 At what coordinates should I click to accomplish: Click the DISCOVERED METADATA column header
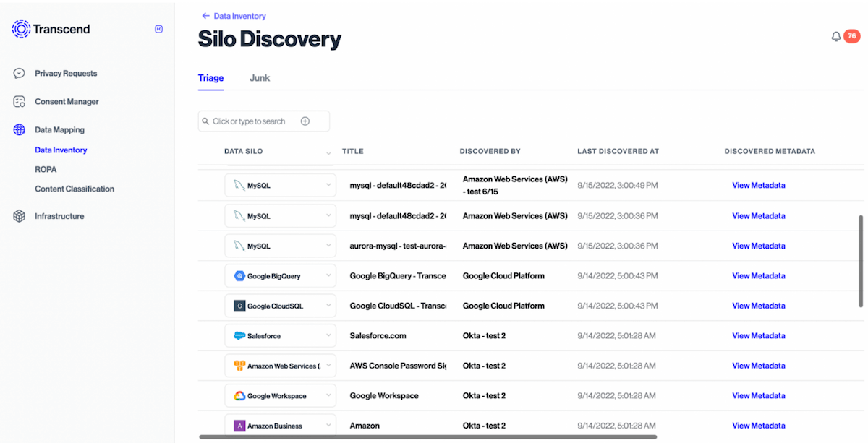click(x=770, y=152)
